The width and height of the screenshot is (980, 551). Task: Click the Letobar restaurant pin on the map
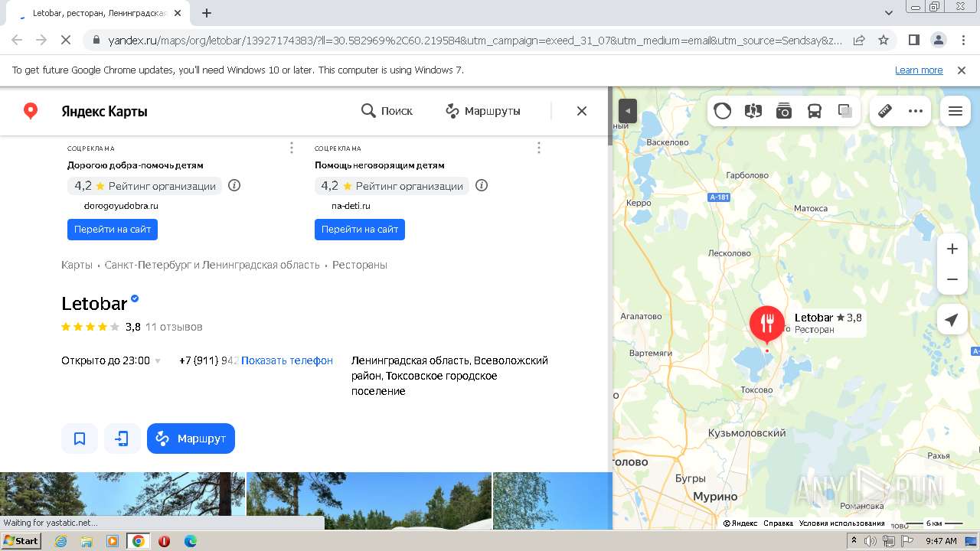[767, 324]
